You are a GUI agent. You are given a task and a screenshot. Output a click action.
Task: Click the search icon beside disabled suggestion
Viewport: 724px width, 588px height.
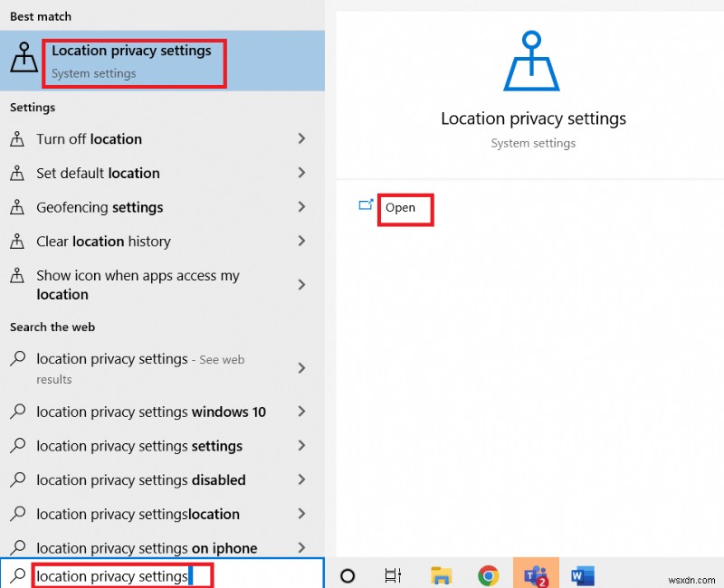click(x=17, y=479)
